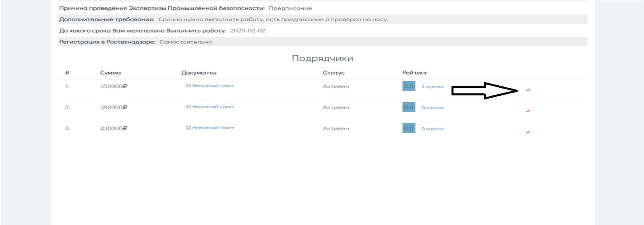Click the "Документы" column header
The height and width of the screenshot is (225, 644).
click(199, 73)
